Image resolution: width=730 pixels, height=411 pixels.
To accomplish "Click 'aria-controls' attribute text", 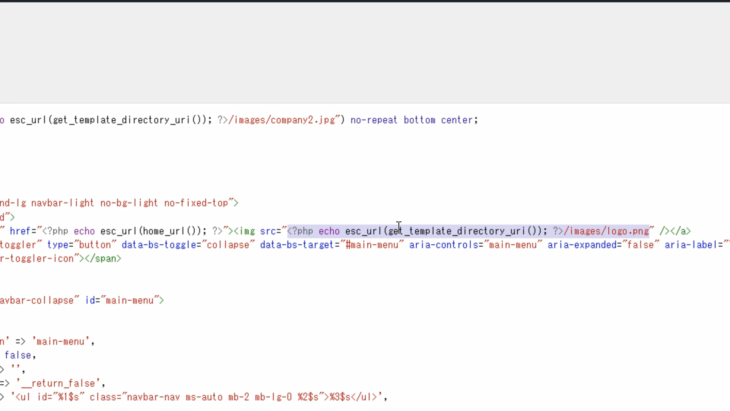I will click(444, 245).
